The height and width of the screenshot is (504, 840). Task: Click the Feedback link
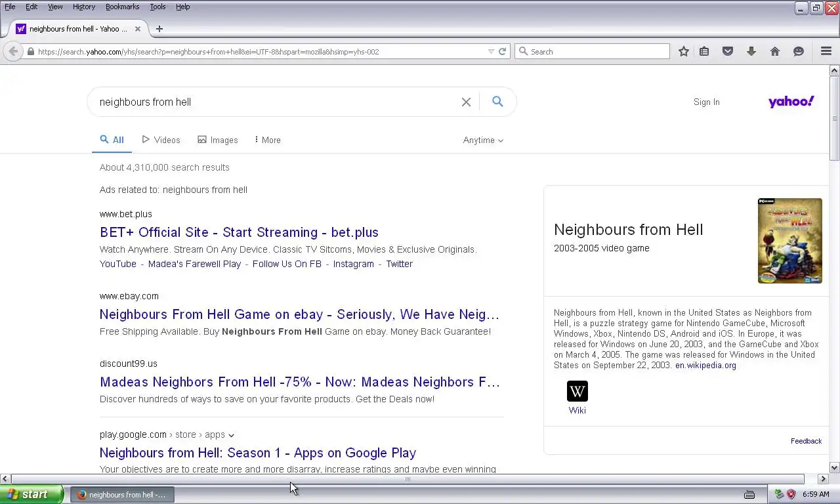[806, 441]
